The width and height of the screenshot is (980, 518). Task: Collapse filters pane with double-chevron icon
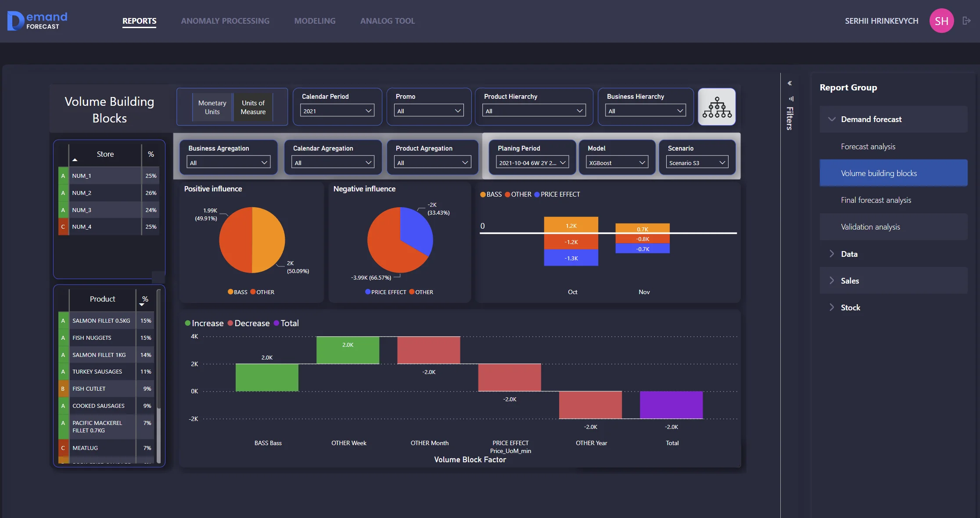click(790, 83)
